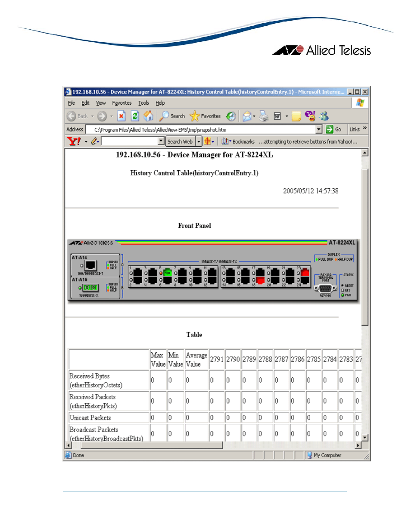The image size is (411, 532).
Task: Click the Yahoo Bookmarks button label
Action: click(243, 142)
